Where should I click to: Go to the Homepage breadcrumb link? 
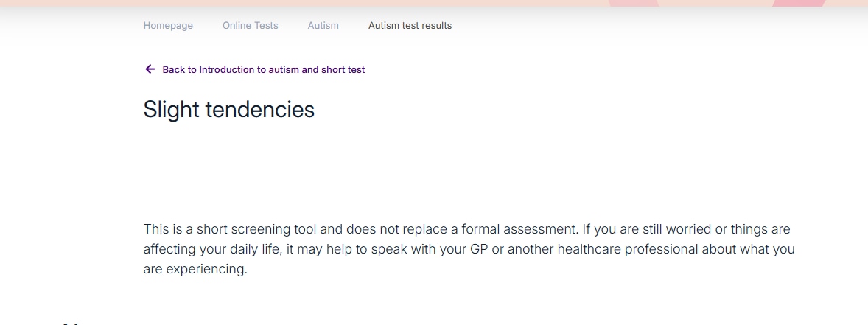(x=168, y=26)
